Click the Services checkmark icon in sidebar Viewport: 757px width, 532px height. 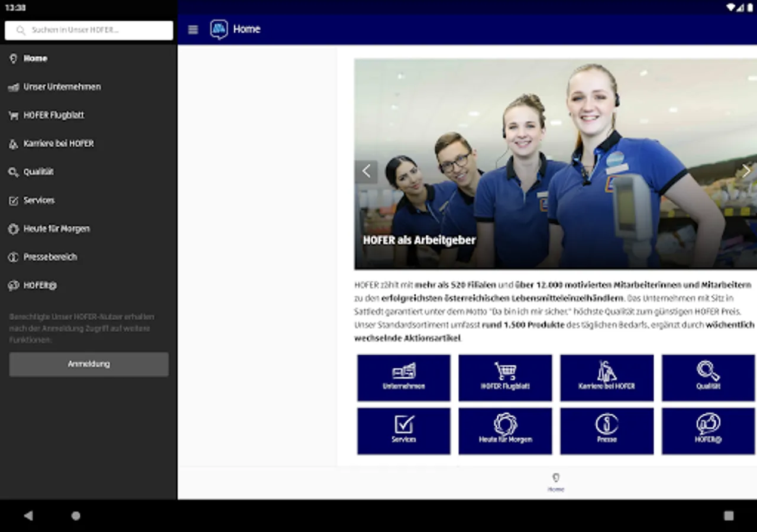(13, 200)
